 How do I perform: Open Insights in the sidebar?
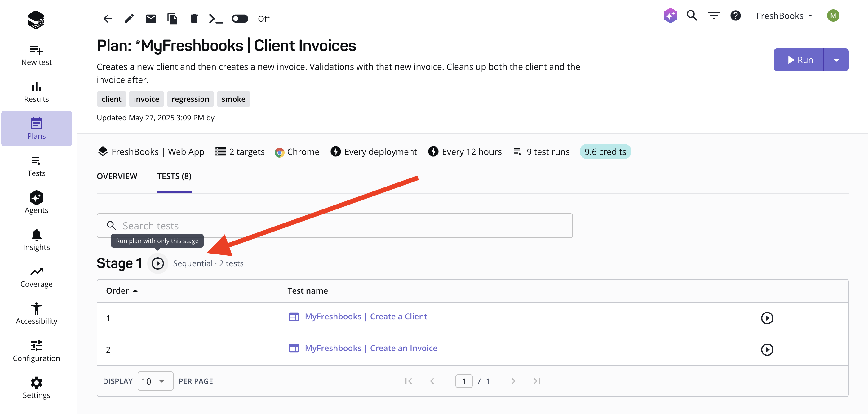36,240
